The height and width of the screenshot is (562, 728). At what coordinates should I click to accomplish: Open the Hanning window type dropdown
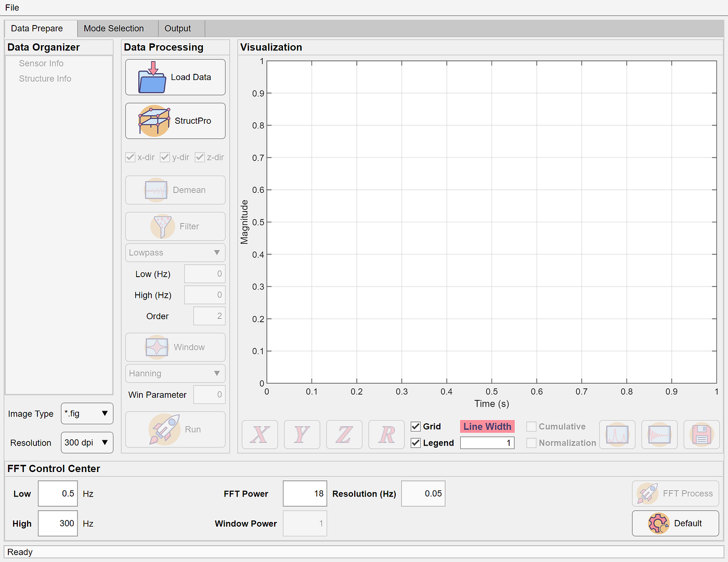[x=175, y=373]
